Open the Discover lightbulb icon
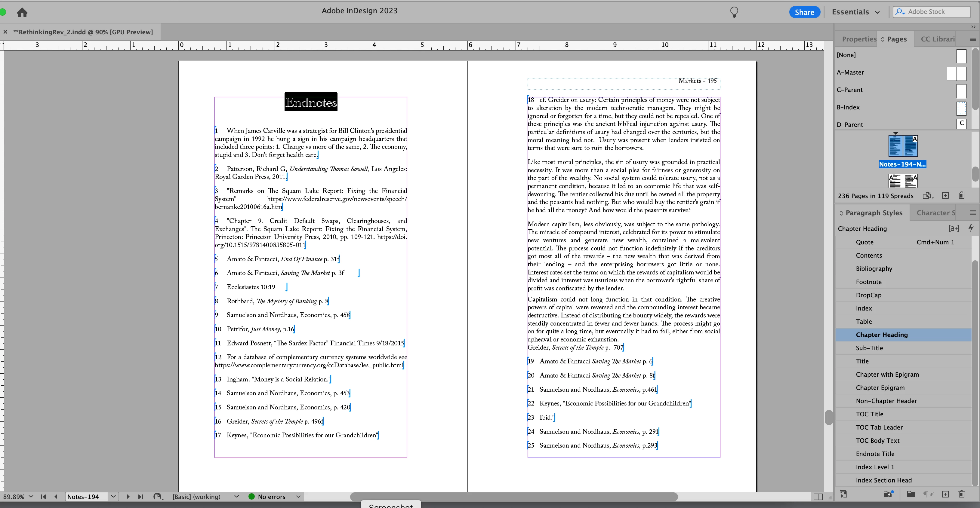980x508 pixels. tap(734, 12)
